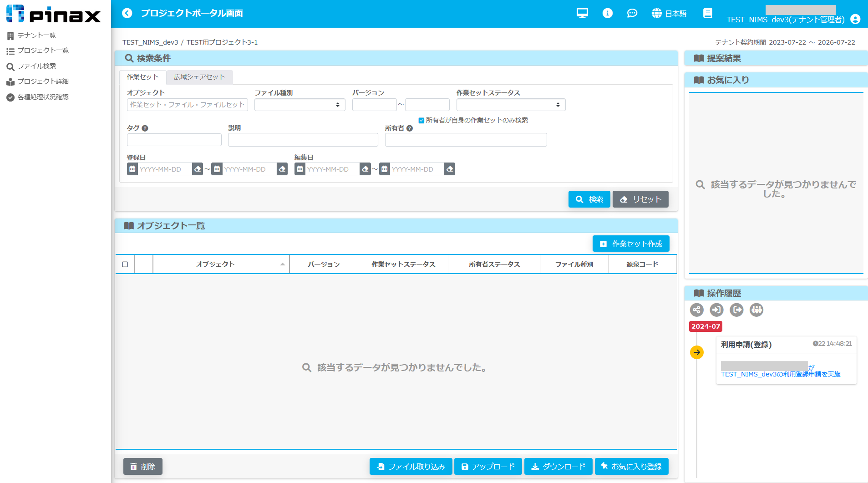Open the chat bubble icon
This screenshot has height=483, width=868.
point(632,13)
